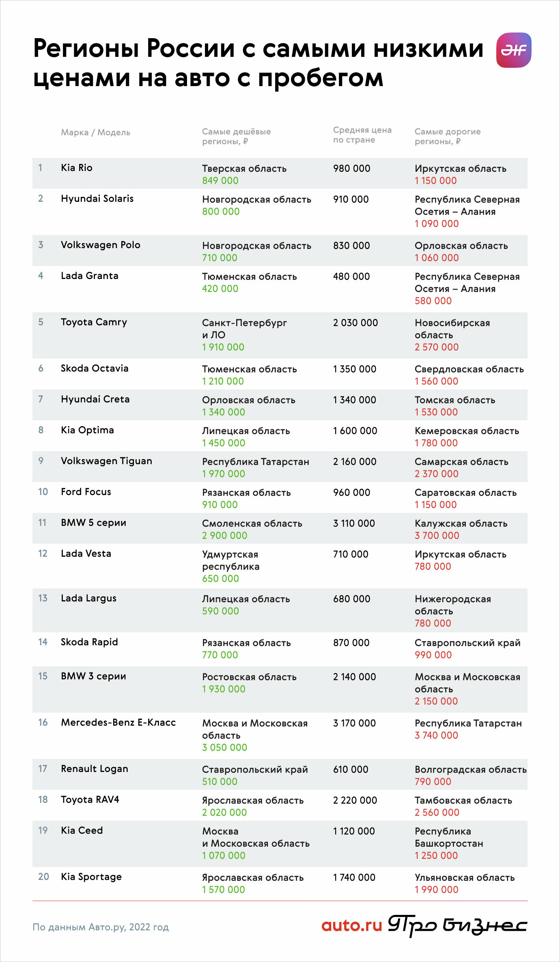560x962 pixels.
Task: Select the Kia Rio row label
Action: click(77, 168)
